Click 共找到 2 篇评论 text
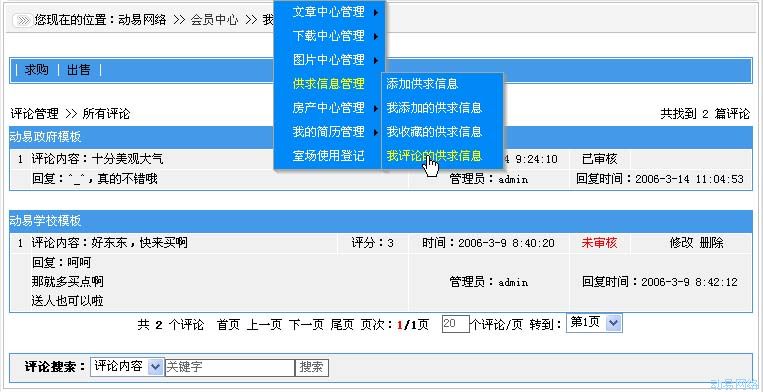 pos(705,114)
